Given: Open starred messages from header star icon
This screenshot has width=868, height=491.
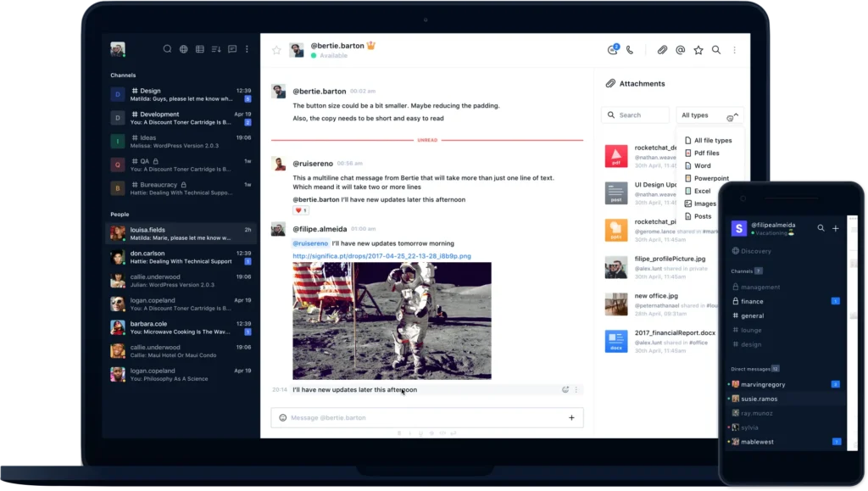Looking at the screenshot, I should tap(698, 50).
